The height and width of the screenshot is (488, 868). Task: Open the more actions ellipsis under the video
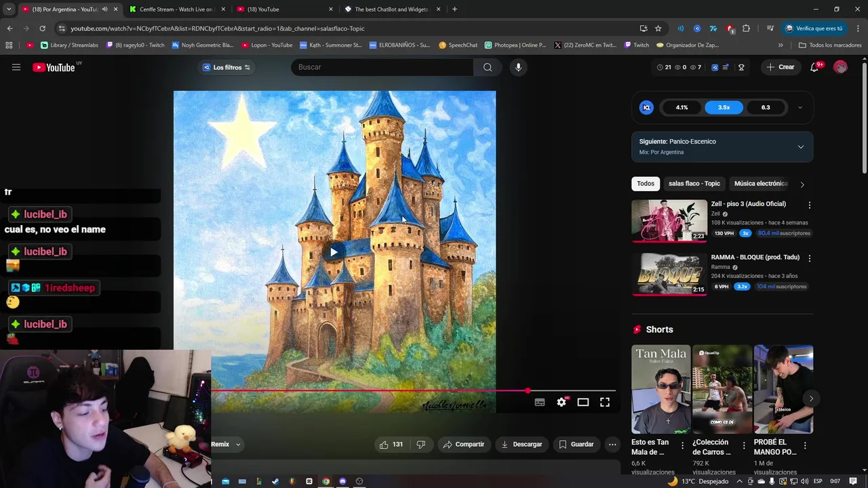(612, 445)
